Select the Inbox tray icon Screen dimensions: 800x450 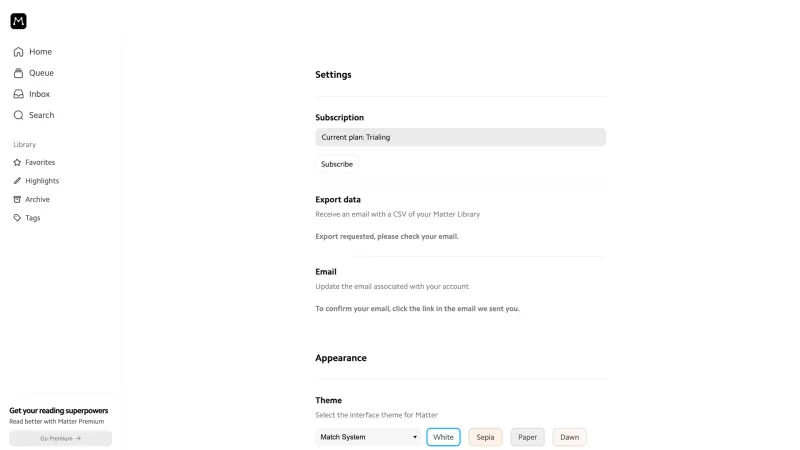coord(18,94)
